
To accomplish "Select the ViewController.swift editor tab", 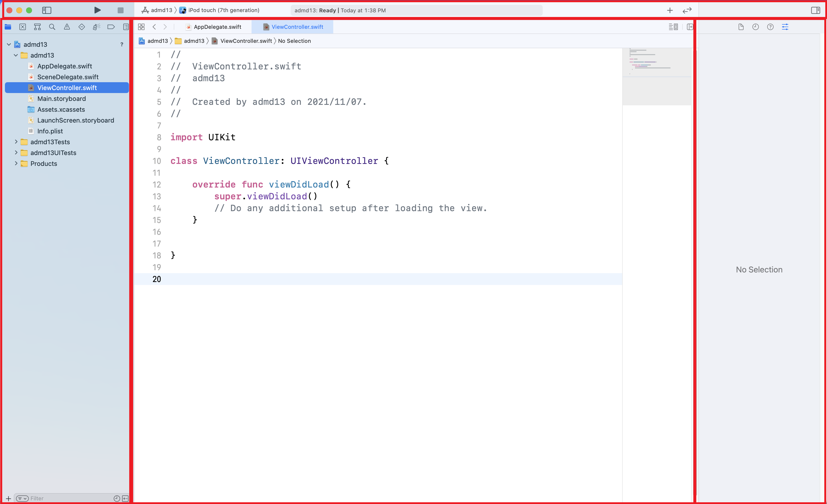I will point(297,27).
